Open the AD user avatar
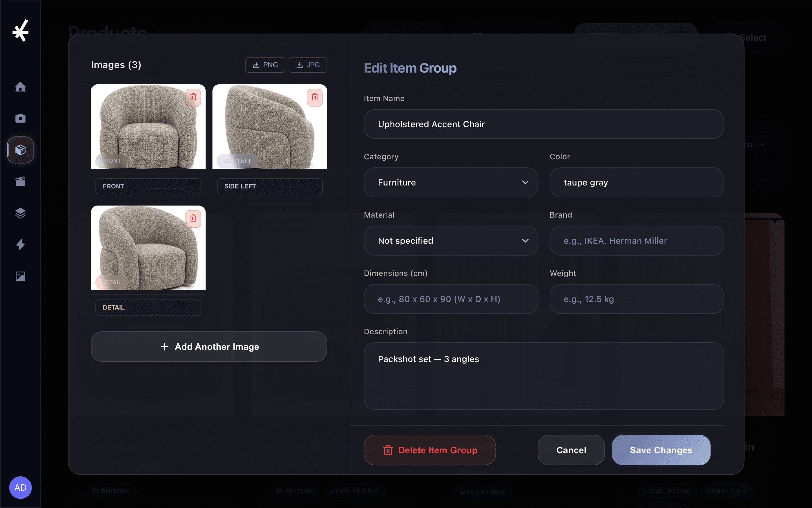This screenshot has width=812, height=508. tap(20, 487)
